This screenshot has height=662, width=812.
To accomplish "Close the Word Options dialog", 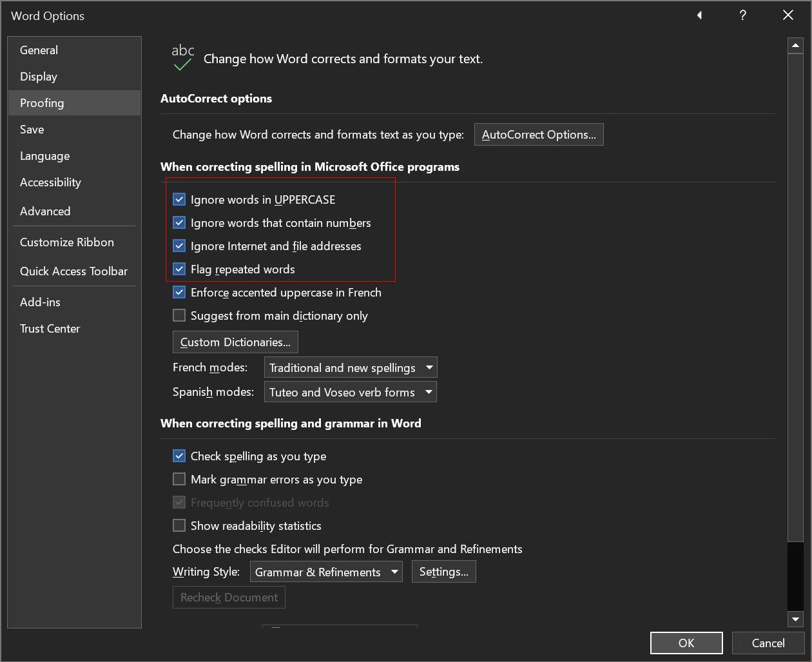I will (788, 15).
